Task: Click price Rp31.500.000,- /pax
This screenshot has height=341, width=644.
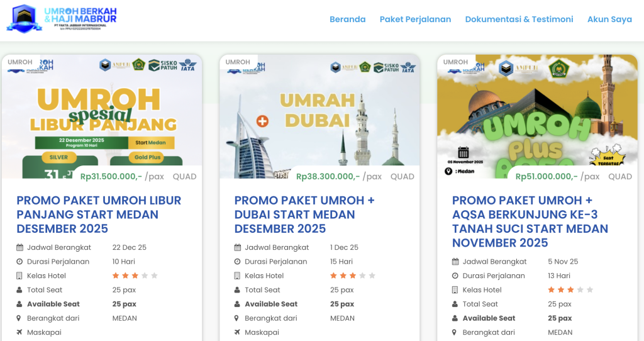Action: click(x=122, y=177)
